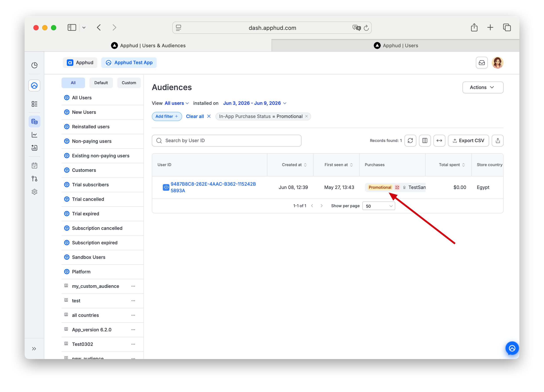Open the support chat bubble
Image resolution: width=544 pixels, height=392 pixels.
tap(512, 348)
